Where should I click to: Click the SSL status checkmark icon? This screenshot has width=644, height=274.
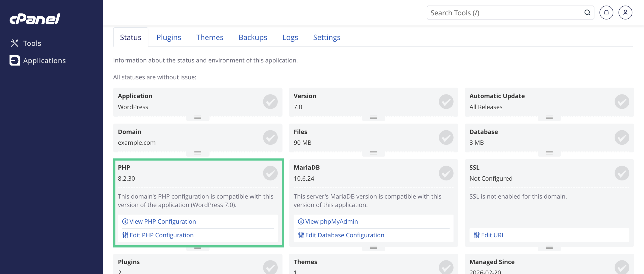(x=622, y=173)
